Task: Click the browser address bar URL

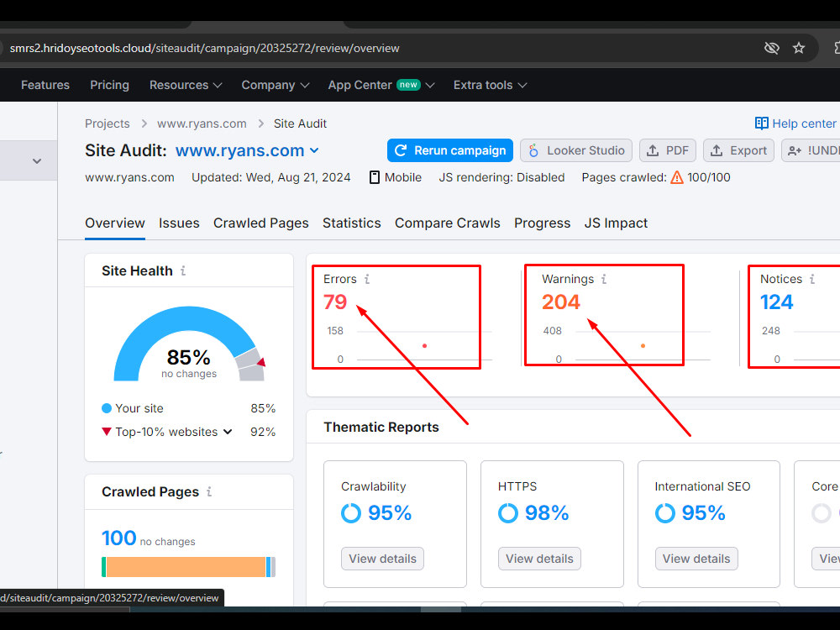Action: click(205, 48)
